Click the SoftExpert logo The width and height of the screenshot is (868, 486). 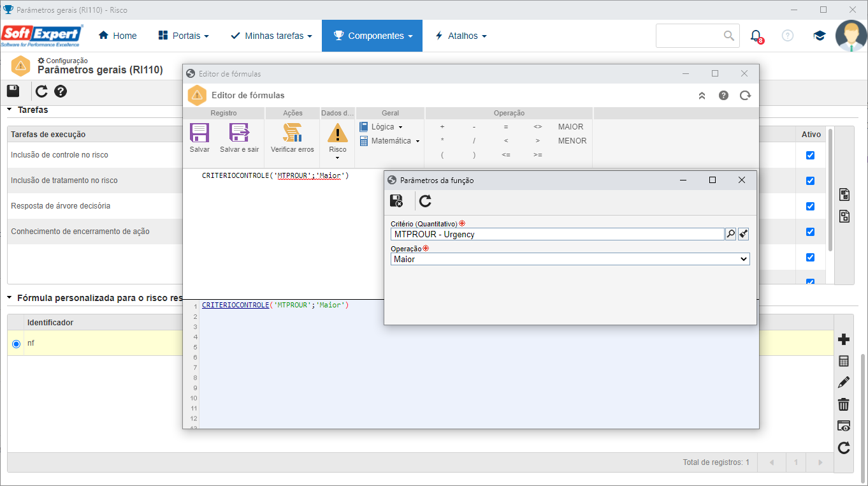pos(42,36)
